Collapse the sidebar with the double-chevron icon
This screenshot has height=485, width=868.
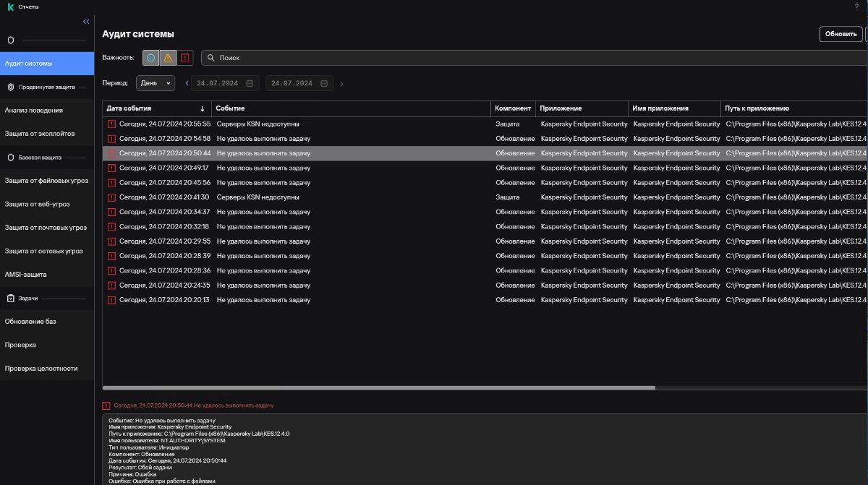pyautogui.click(x=86, y=22)
